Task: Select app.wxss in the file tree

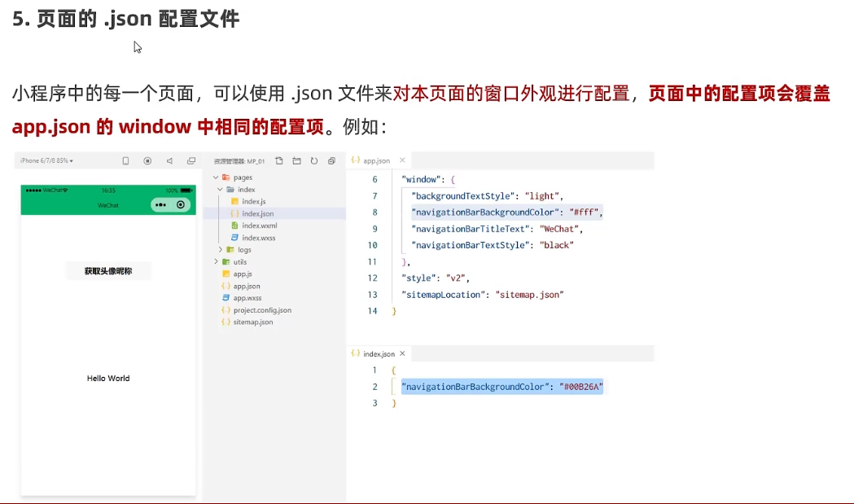Action: (247, 298)
